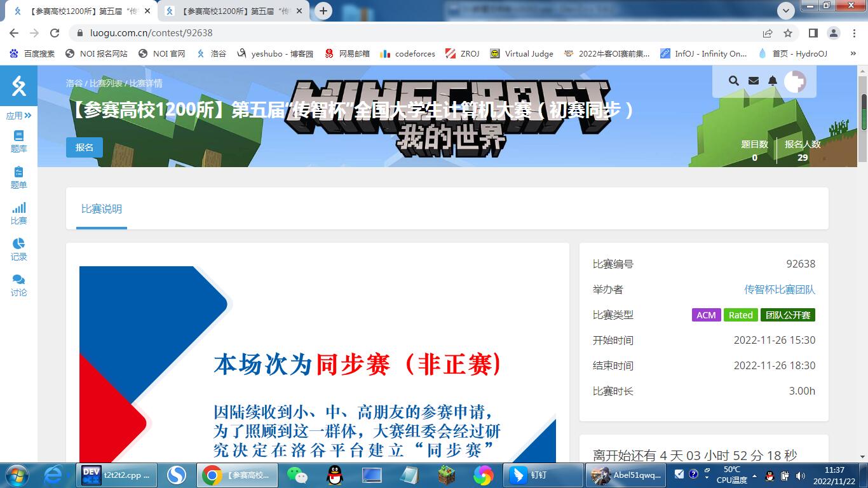Open ZROJ bookmark

(463, 54)
